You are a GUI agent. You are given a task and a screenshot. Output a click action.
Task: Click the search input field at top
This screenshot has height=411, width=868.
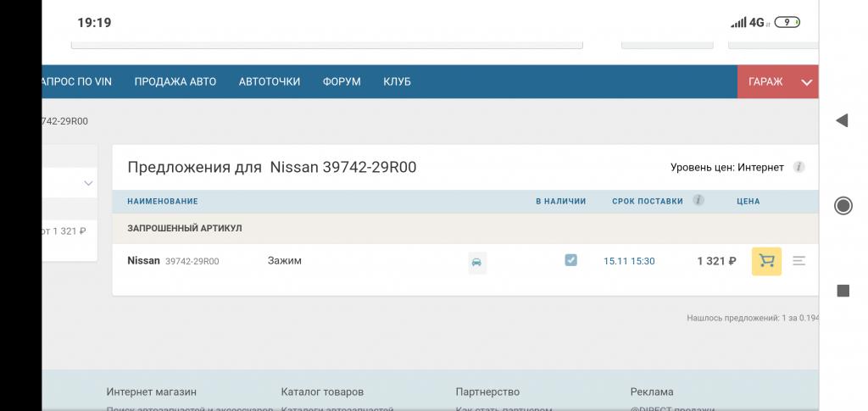point(326,44)
